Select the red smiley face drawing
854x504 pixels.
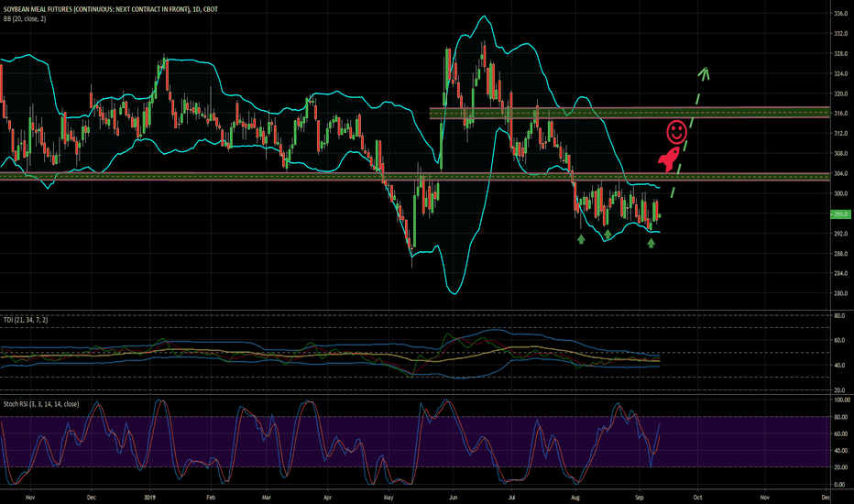pos(676,132)
